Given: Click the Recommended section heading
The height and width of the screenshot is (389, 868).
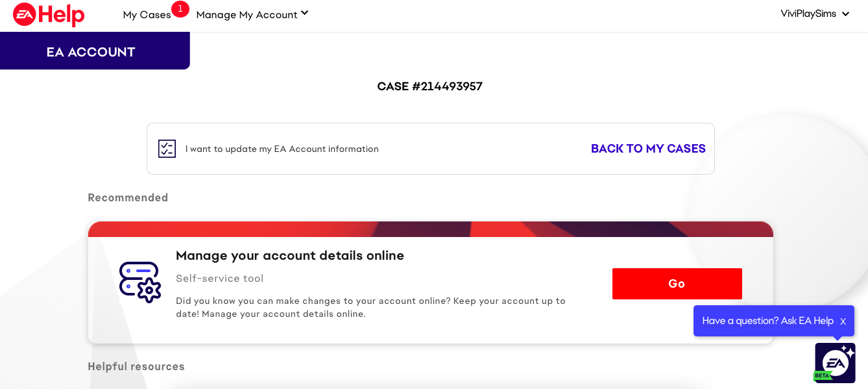Looking at the screenshot, I should [128, 198].
